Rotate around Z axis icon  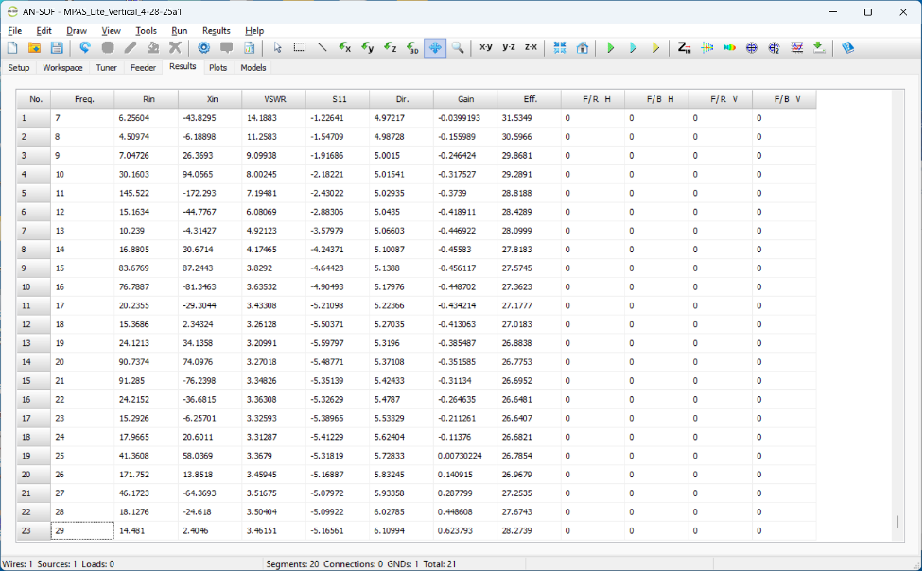390,48
